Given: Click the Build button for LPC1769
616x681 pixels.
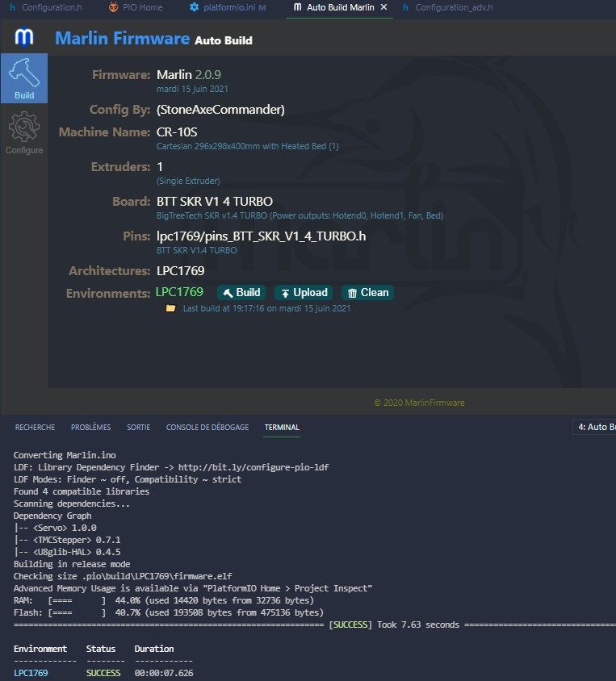Looking at the screenshot, I should [x=241, y=293].
